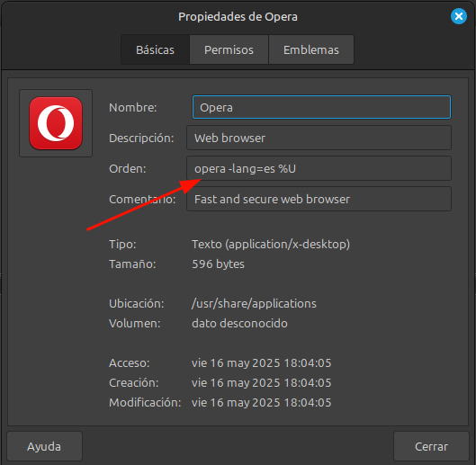476x465 pixels.
Task: Focus the Nombre input field
Action: click(321, 107)
